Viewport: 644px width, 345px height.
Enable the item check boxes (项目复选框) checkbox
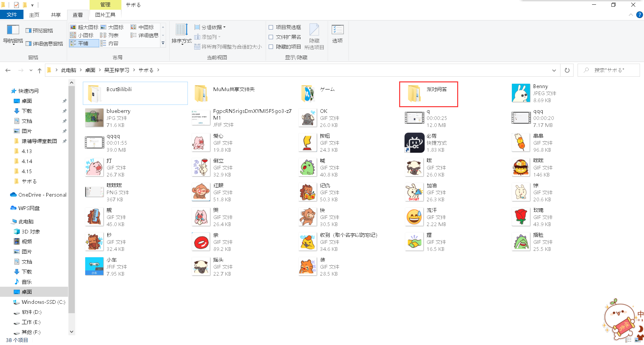271,27
